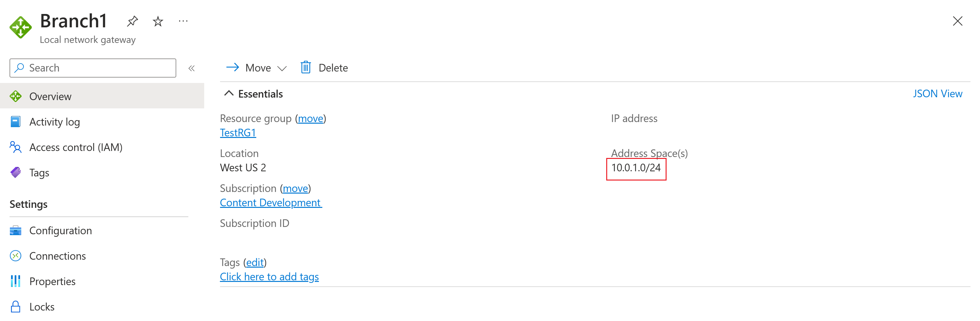The width and height of the screenshot is (980, 321).
Task: Open the Properties menu item
Action: (x=52, y=281)
